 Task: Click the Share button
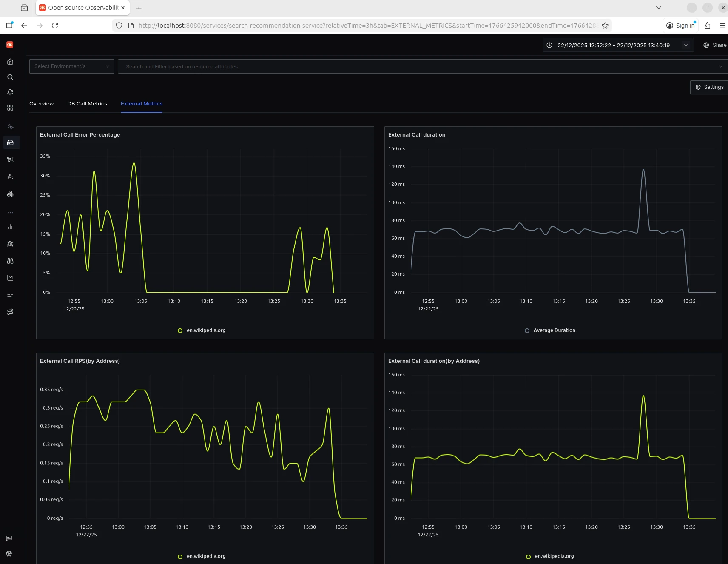pyautogui.click(x=715, y=45)
